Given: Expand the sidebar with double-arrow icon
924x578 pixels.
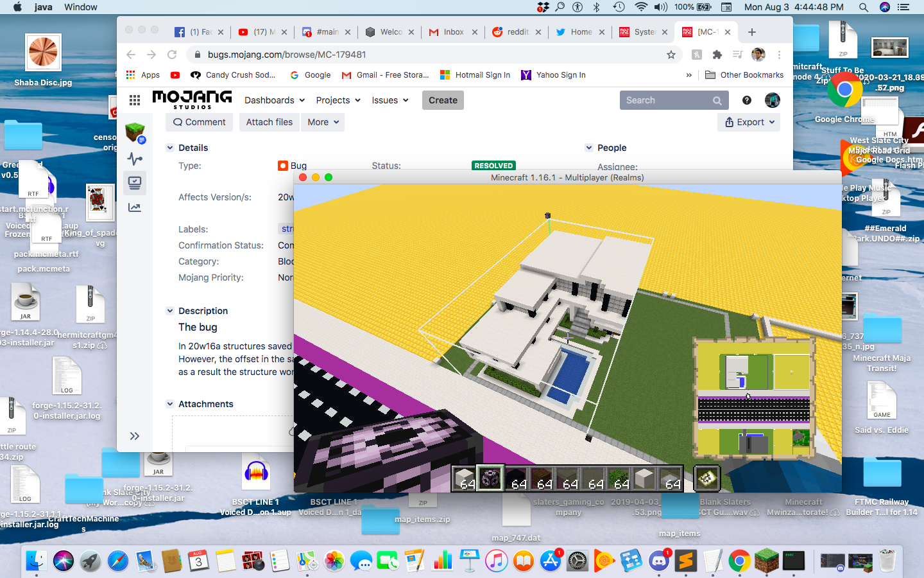Looking at the screenshot, I should 135,436.
